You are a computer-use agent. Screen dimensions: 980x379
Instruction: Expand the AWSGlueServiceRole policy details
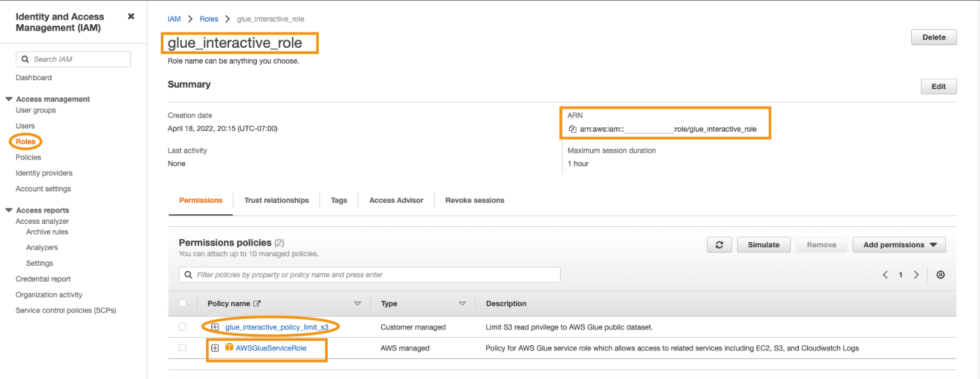pyautogui.click(x=215, y=348)
